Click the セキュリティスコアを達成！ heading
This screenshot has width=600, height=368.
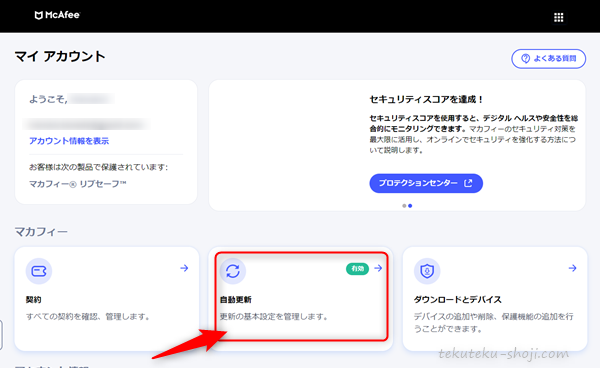point(426,99)
